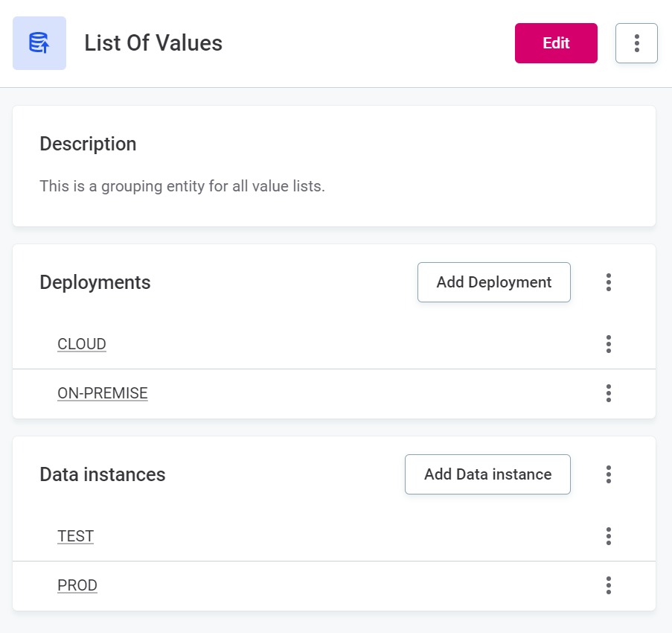Click the Description section heading
This screenshot has width=672, height=633.
(x=88, y=144)
